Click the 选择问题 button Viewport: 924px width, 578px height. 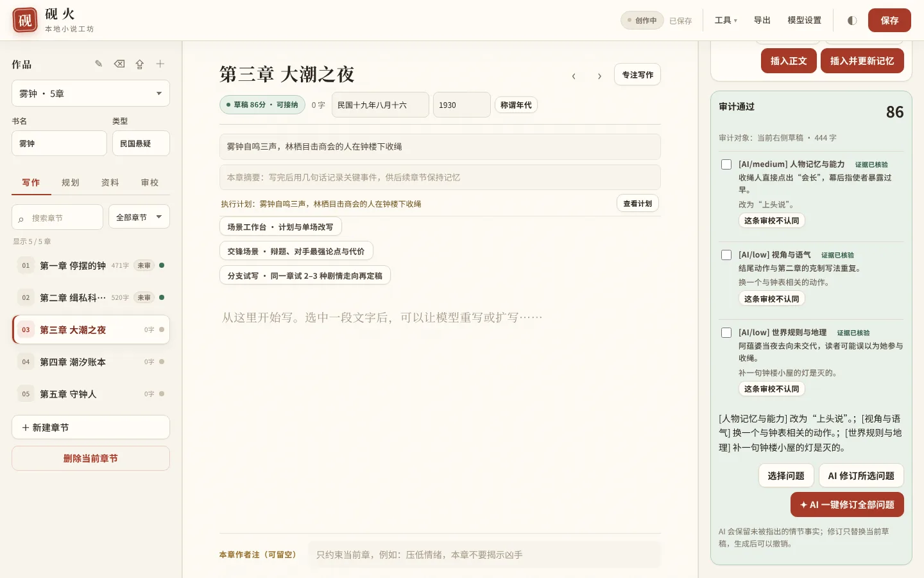click(786, 476)
